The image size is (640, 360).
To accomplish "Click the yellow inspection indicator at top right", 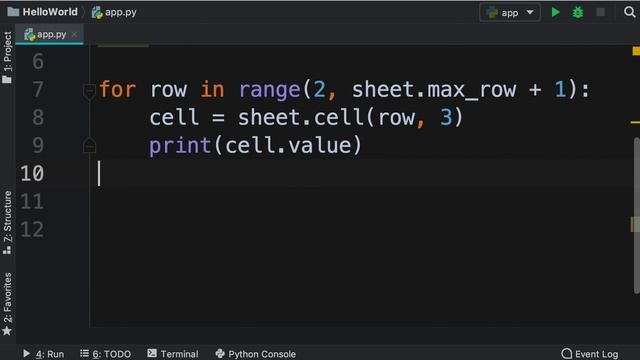I will [636, 51].
